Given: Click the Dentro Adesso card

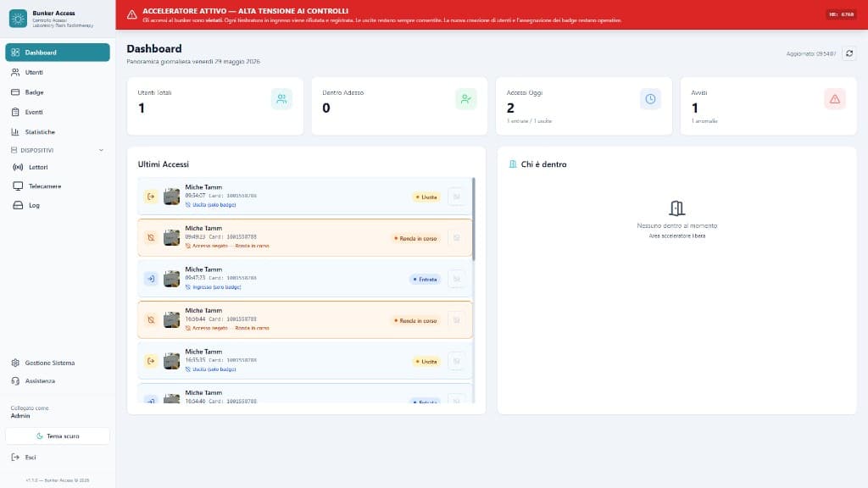Looking at the screenshot, I should tap(400, 106).
